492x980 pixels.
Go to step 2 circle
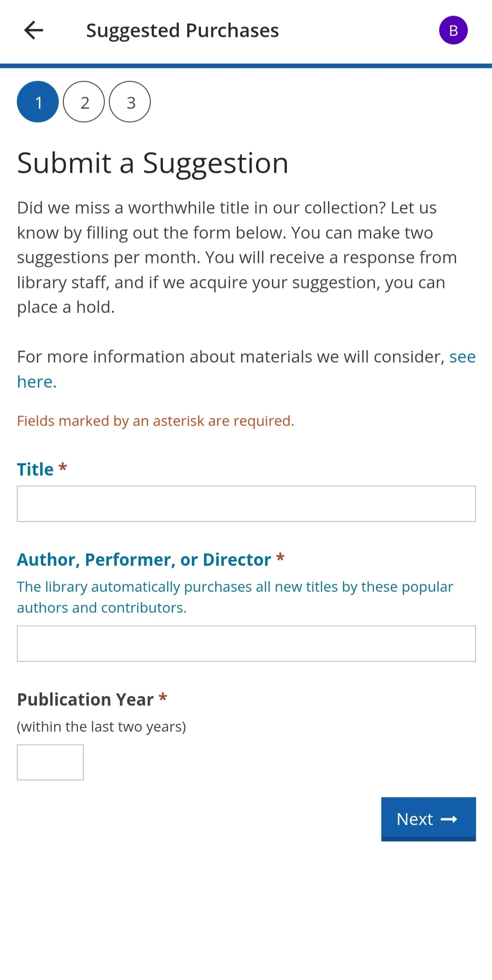[x=84, y=102]
